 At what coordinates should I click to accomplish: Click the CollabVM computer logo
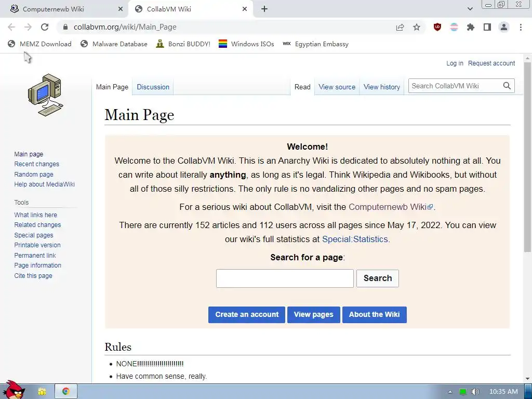(x=46, y=95)
